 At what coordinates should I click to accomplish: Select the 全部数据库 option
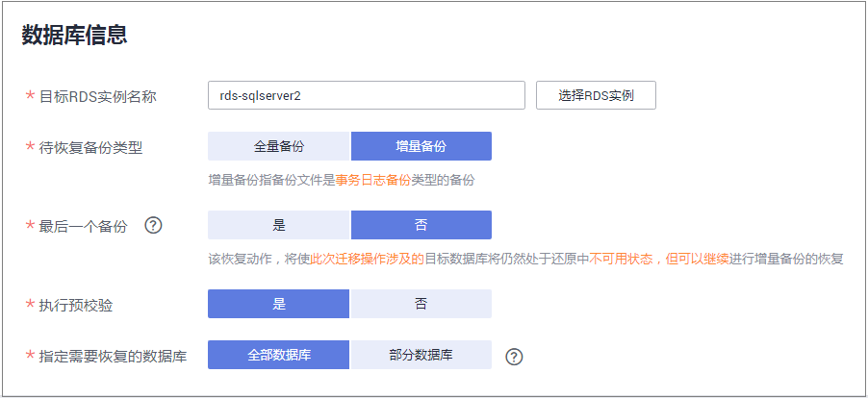click(279, 355)
